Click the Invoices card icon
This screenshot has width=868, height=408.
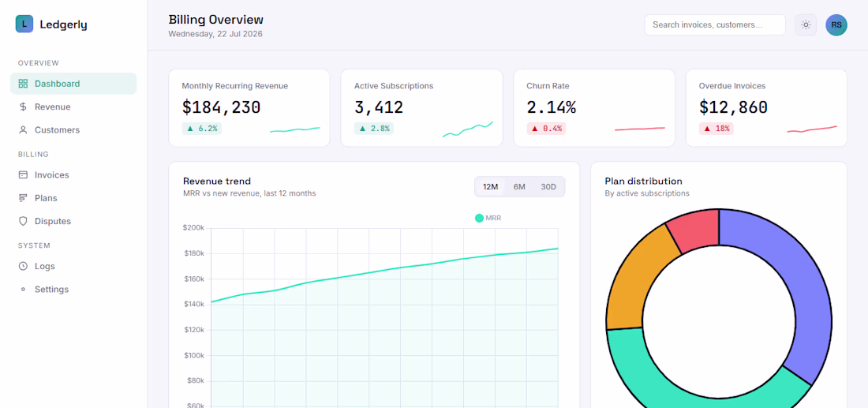click(23, 175)
